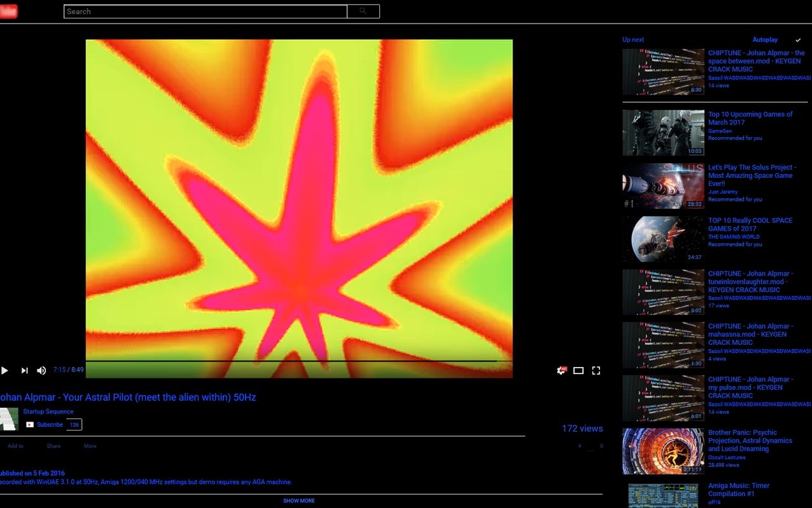Open tuneinlovenlaughter.mod chiptune video
Screen dimensions: 812x508
750,281
